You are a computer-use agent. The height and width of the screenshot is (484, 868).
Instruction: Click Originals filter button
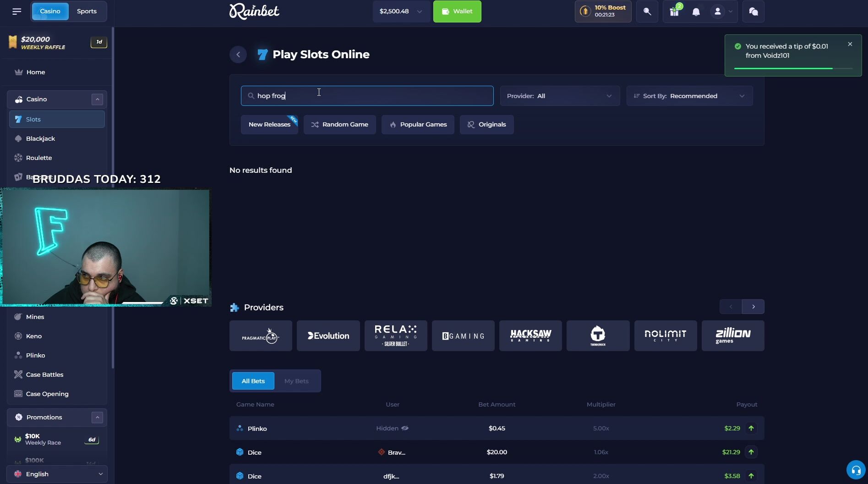coord(487,125)
